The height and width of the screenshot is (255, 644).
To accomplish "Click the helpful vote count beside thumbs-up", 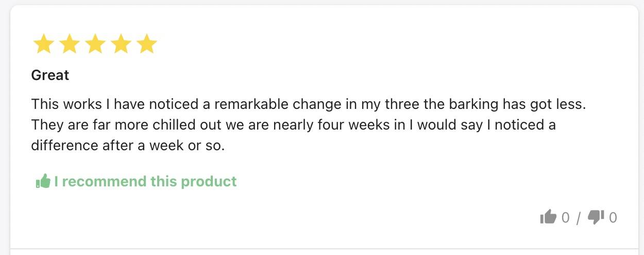I will point(565,218).
